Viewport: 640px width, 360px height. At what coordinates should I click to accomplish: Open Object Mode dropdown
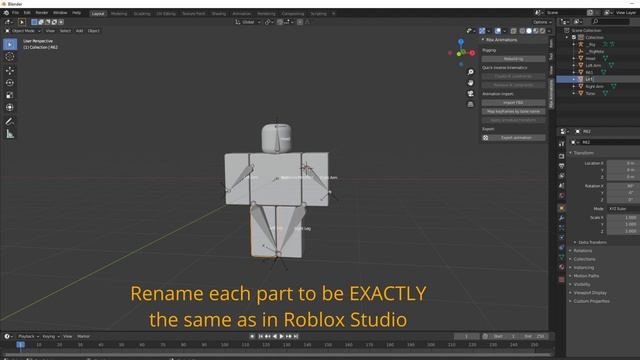pyautogui.click(x=23, y=31)
